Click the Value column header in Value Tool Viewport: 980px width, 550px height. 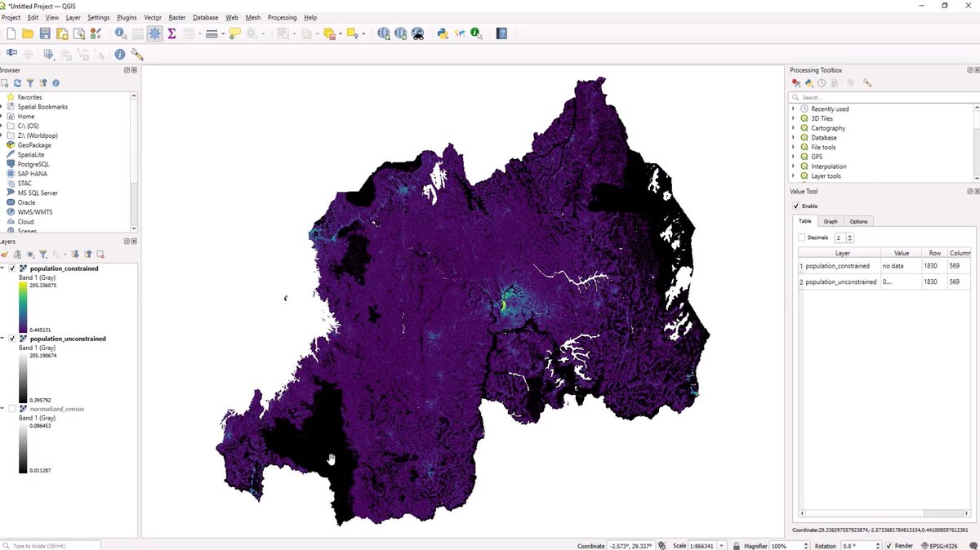901,253
